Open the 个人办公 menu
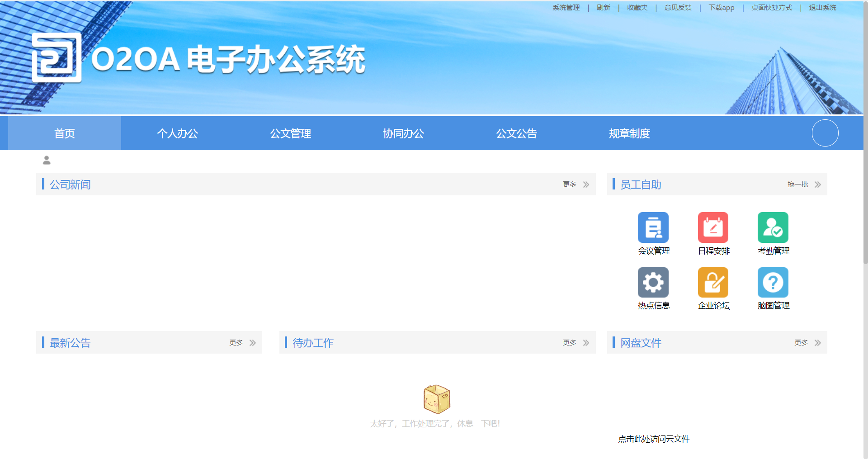The image size is (868, 459). [x=178, y=133]
